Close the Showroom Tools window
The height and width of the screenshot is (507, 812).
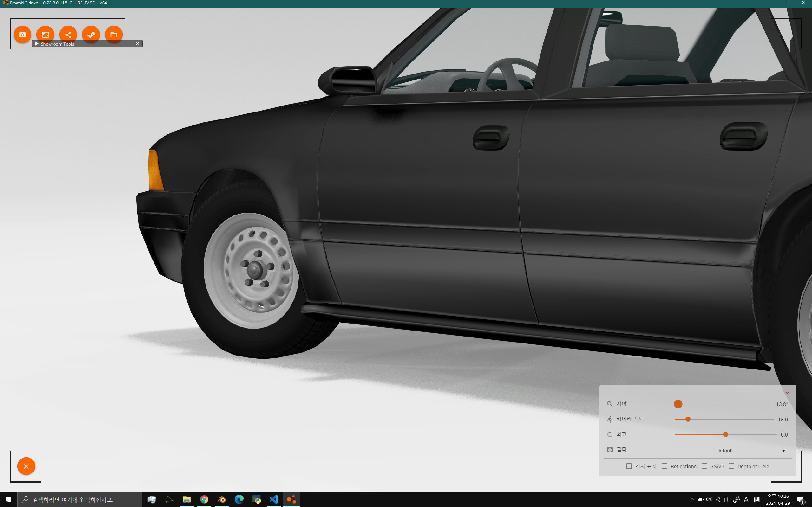(138, 44)
